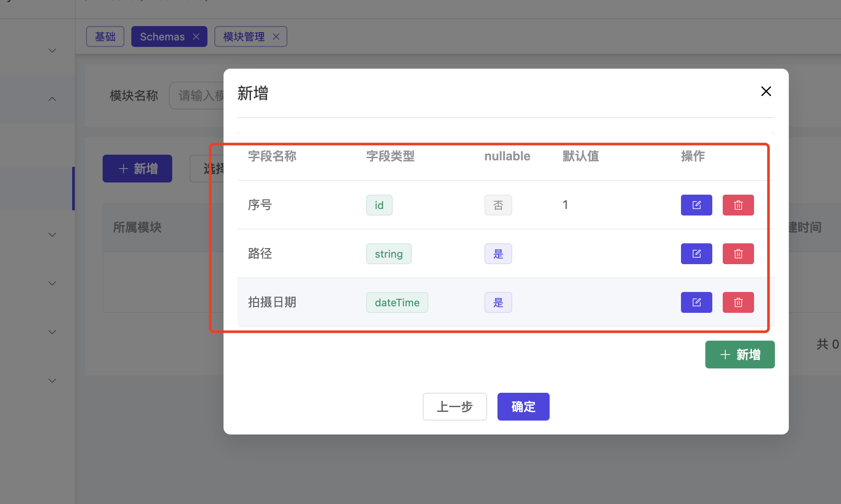Click the 默认值 column header

click(581, 156)
